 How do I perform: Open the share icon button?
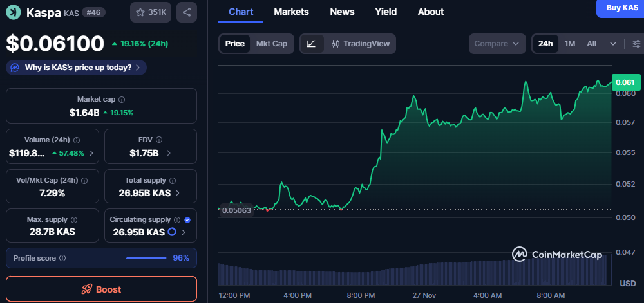[187, 12]
